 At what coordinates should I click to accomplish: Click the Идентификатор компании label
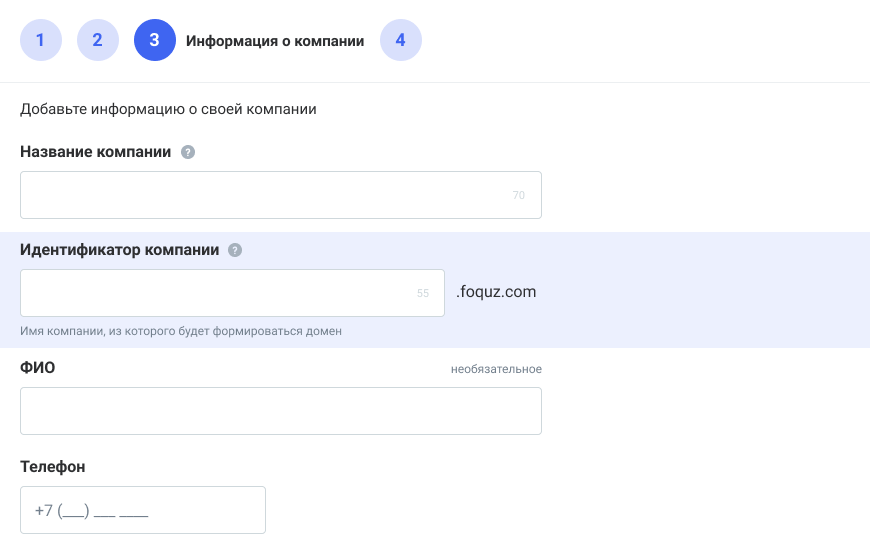pyautogui.click(x=119, y=250)
